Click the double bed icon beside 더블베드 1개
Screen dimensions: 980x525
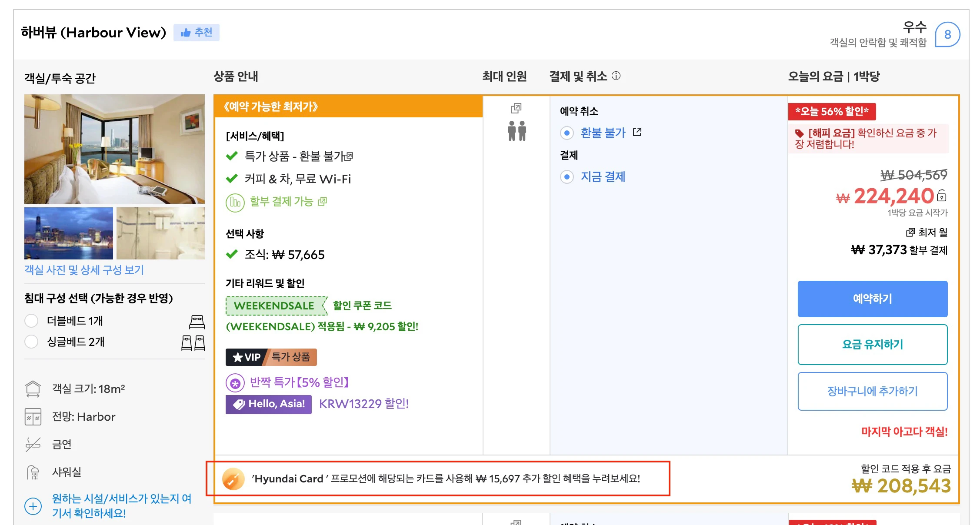click(197, 321)
